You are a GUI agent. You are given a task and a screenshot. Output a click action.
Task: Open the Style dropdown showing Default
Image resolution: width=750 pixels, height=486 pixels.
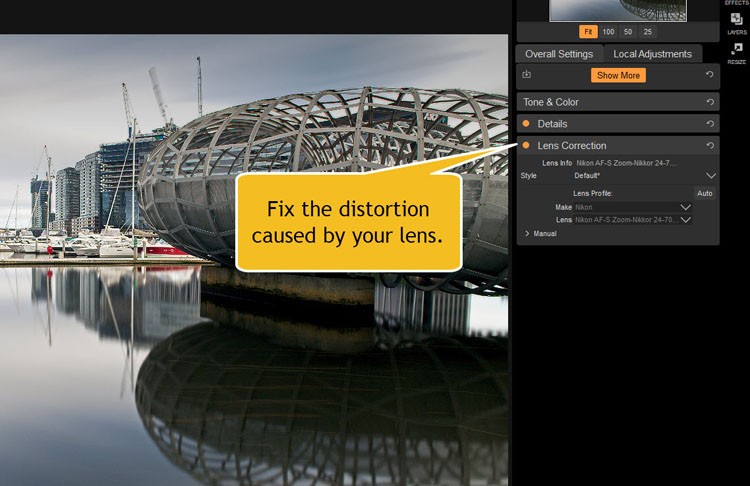(644, 176)
